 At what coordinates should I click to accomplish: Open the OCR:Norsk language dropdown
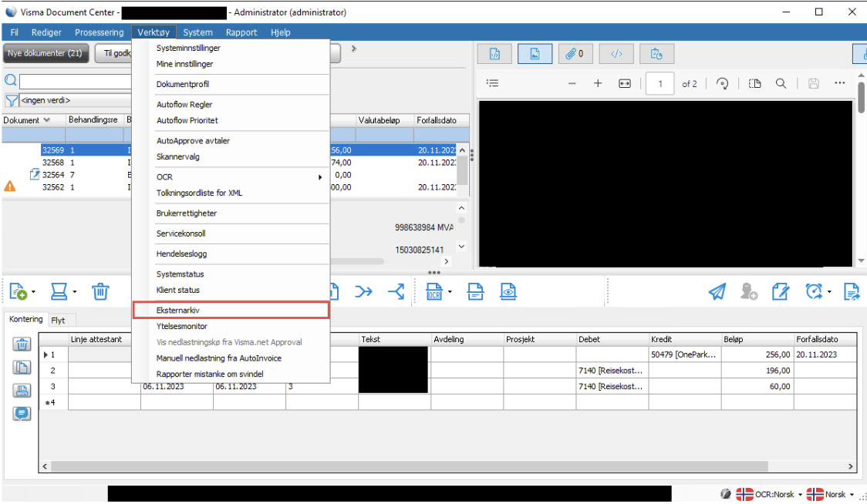[x=770, y=494]
